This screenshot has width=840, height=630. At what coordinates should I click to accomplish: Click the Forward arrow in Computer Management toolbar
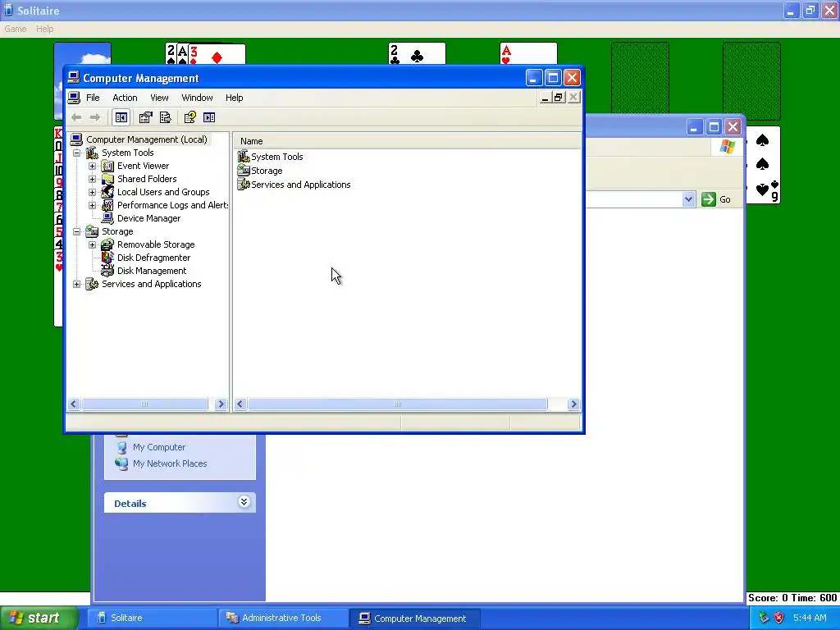[x=95, y=117]
